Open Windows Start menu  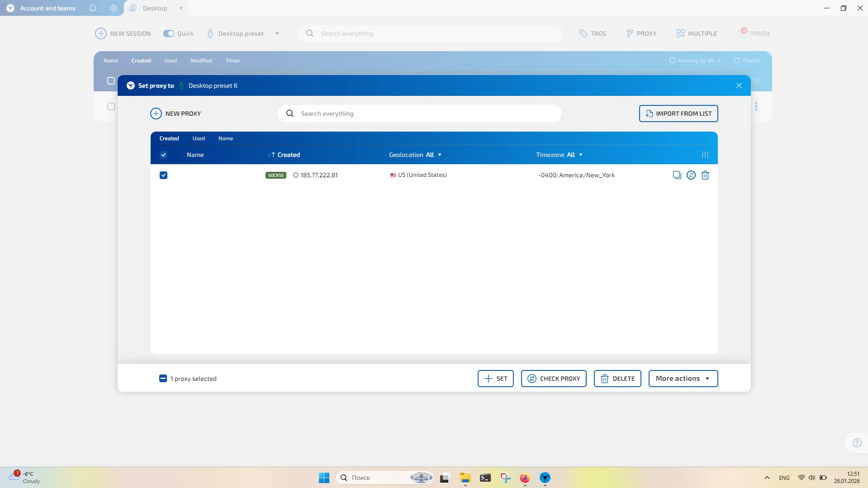(x=324, y=478)
